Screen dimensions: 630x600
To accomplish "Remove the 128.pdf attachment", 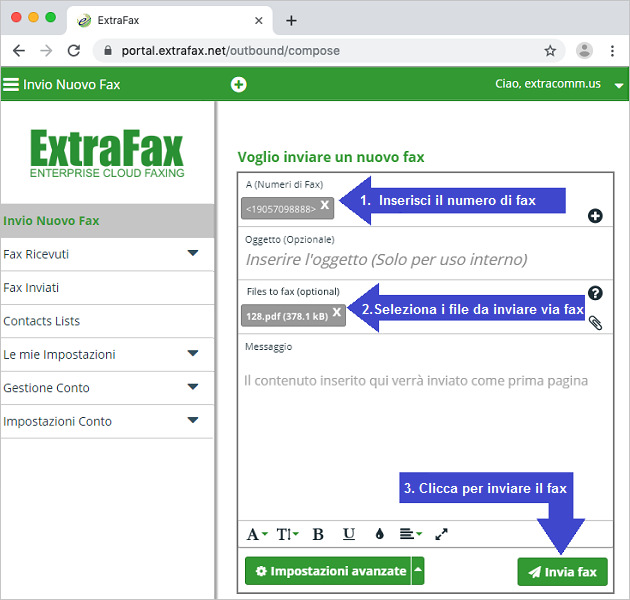I will pos(337,312).
